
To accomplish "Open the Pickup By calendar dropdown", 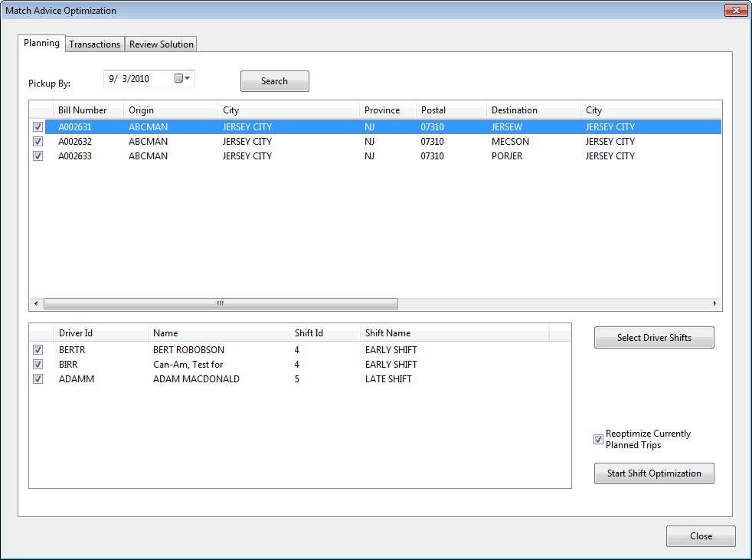I will pos(183,78).
